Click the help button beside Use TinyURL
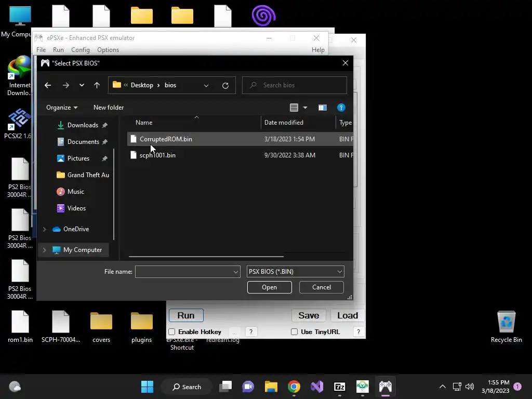Screen dimensions: 532x399 358,332
